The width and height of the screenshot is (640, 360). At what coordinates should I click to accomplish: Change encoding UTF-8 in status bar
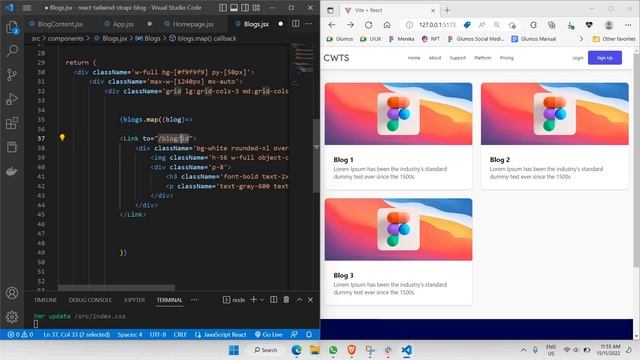pos(158,334)
